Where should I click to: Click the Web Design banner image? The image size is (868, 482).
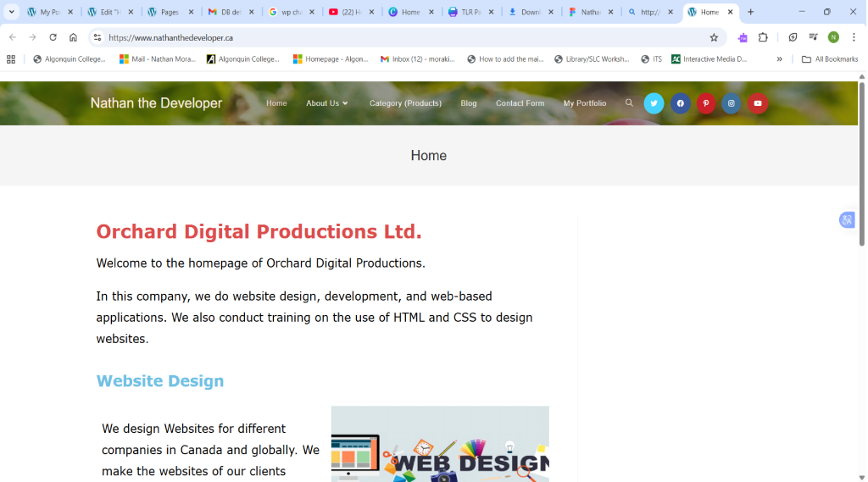click(x=440, y=445)
